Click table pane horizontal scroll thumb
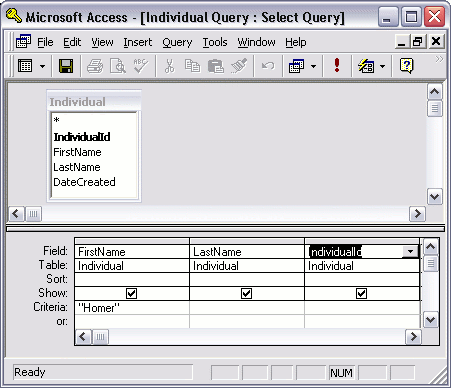This screenshot has width=451, height=388. [x=33, y=214]
